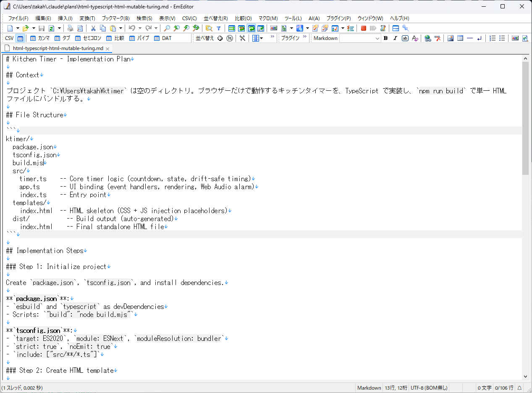
Task: Select タブ (tab) separated mode
Action: tap(62, 38)
